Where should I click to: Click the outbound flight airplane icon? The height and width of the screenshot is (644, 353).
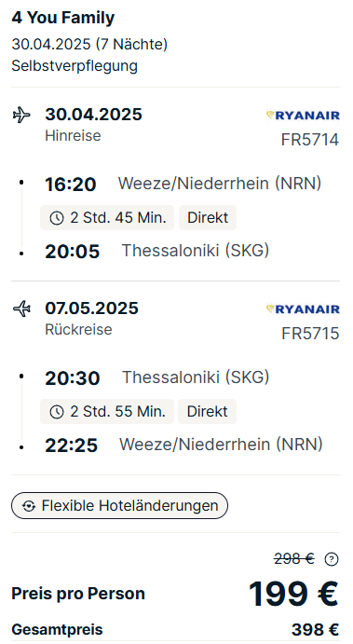(21, 115)
